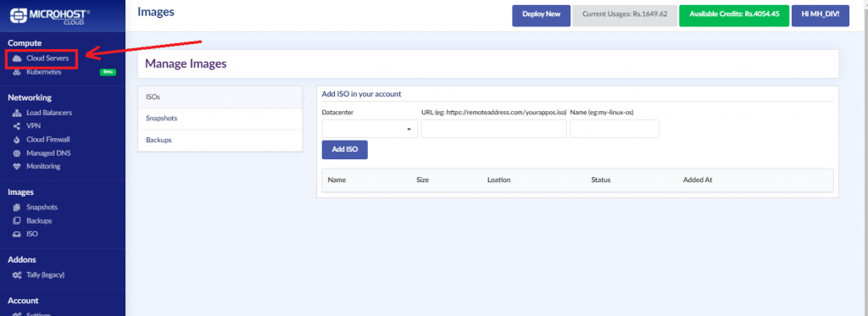This screenshot has width=868, height=316.
Task: Click the Cloud Servers cloud icon
Action: (x=17, y=58)
